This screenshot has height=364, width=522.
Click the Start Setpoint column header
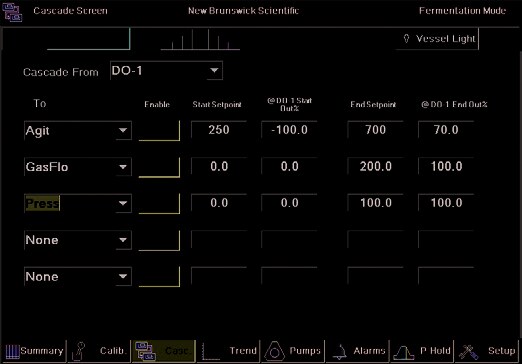(217, 104)
